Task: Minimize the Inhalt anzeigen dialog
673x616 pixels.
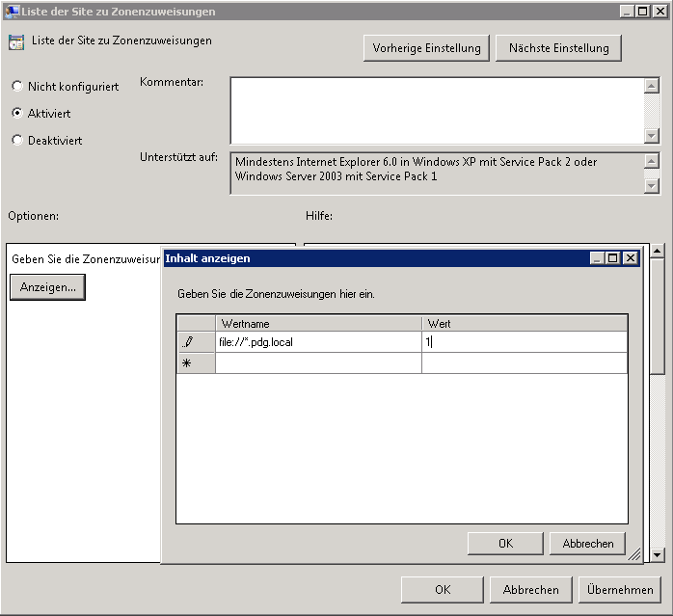Action: (x=598, y=258)
